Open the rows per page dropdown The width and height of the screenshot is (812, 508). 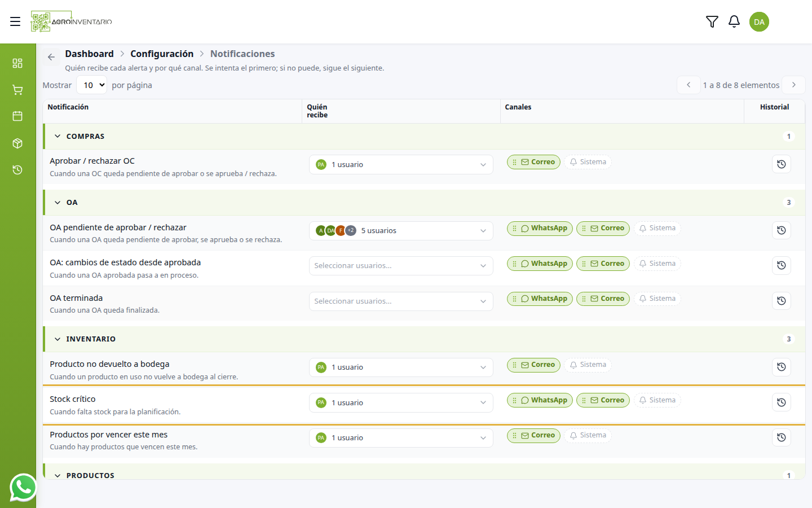pyautogui.click(x=91, y=85)
